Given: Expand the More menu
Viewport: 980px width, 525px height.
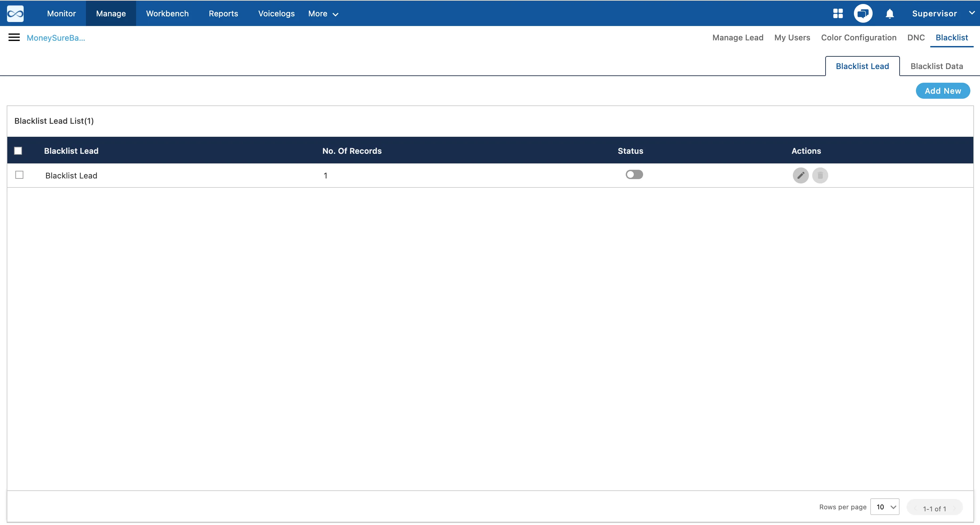Looking at the screenshot, I should 323,14.
